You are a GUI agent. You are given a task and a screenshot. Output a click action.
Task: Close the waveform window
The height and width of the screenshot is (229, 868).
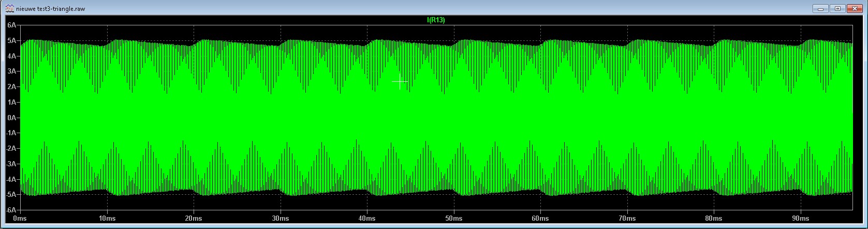(855, 8)
